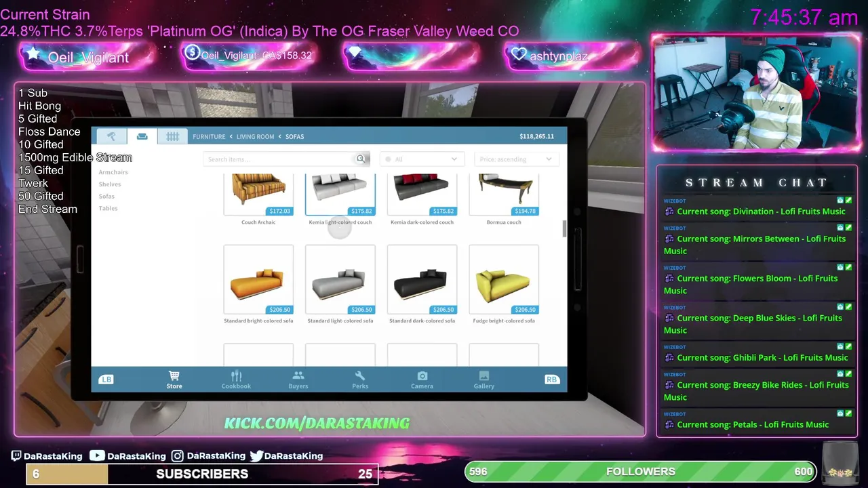Go back to FURNITURE breadcrumb
The image size is (868, 488).
point(209,137)
